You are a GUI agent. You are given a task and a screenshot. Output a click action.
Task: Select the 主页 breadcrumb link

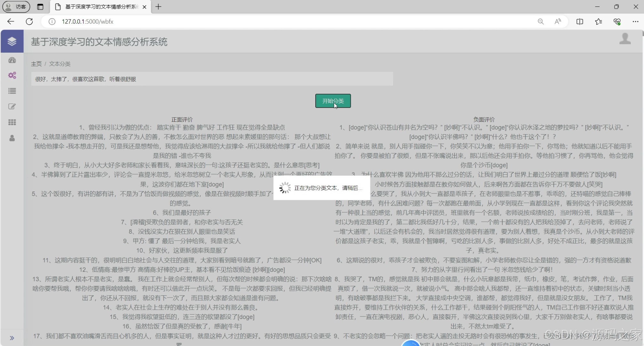36,64
